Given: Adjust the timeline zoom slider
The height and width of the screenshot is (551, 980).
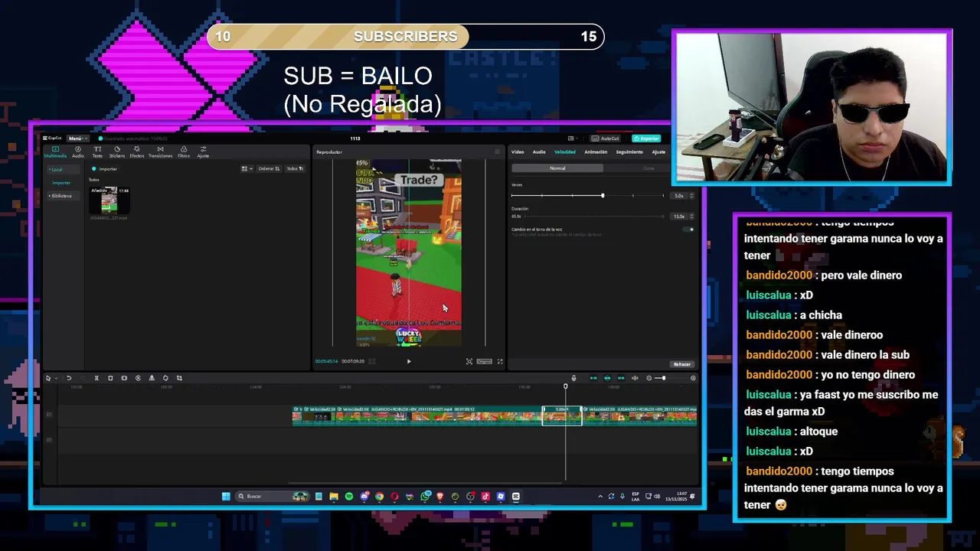Looking at the screenshot, I should click(664, 378).
